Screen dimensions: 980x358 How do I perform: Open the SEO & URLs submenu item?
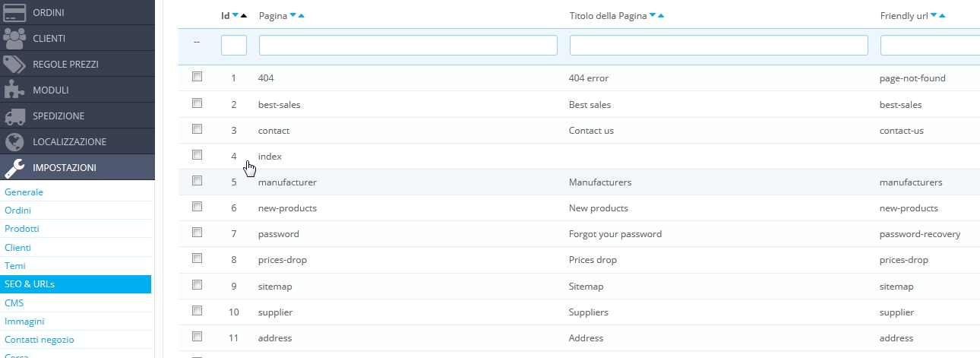pos(30,284)
